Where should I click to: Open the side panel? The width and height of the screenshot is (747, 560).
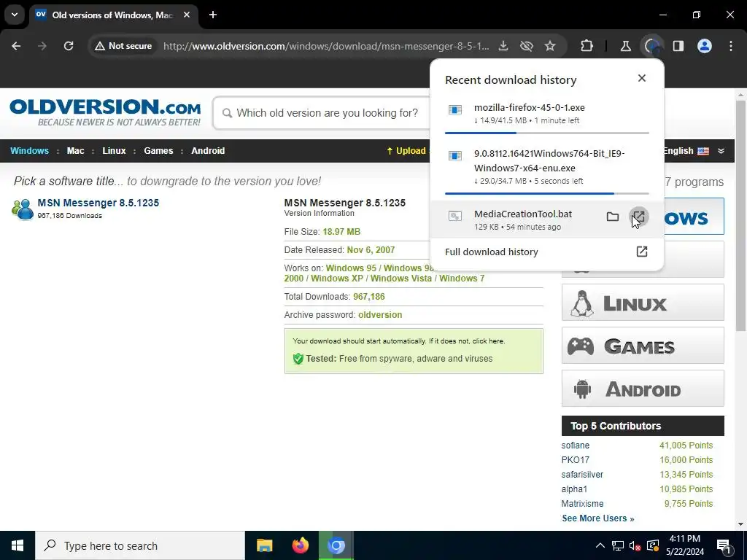pos(678,46)
